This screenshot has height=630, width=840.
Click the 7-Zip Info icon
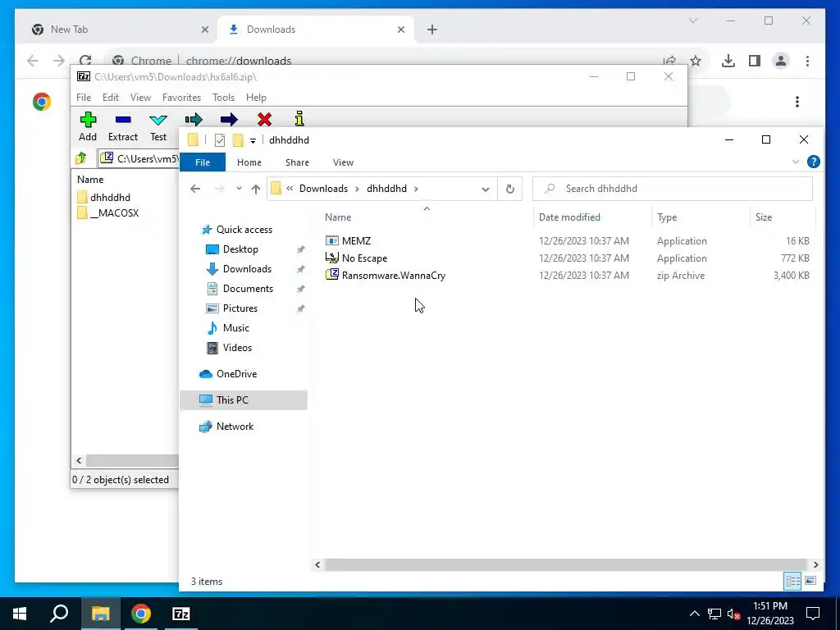click(299, 119)
